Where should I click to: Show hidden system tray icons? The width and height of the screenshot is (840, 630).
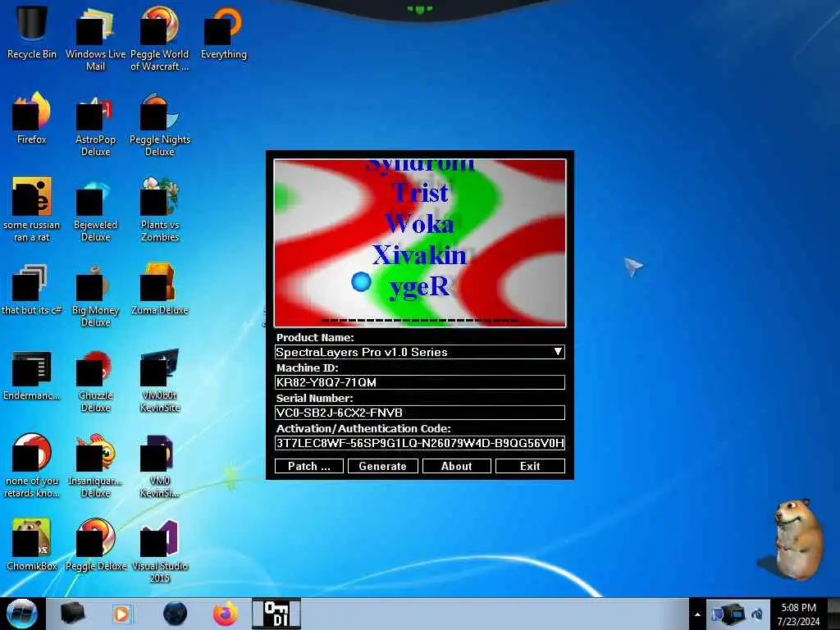click(x=697, y=614)
